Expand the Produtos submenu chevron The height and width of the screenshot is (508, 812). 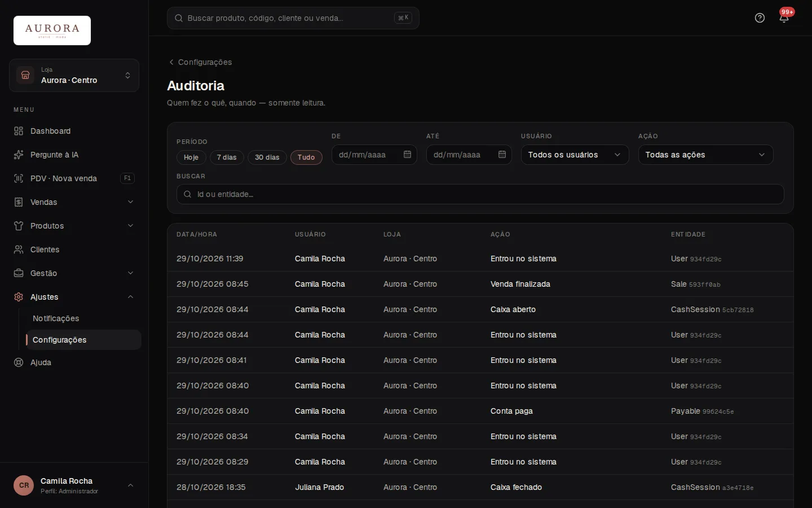point(130,226)
